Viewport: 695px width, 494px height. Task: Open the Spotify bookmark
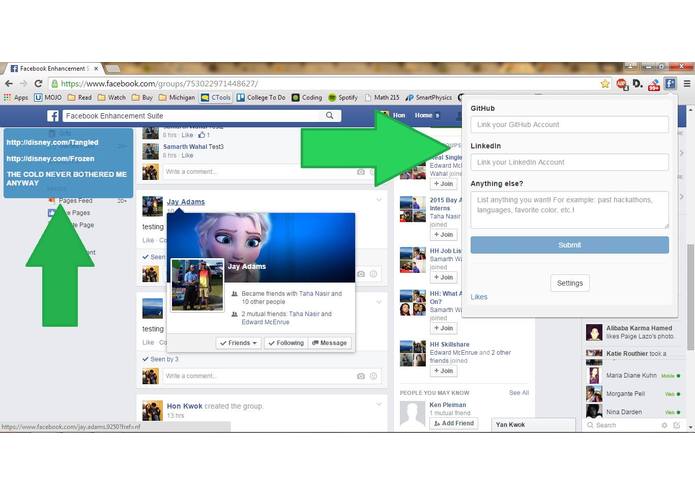(x=343, y=97)
